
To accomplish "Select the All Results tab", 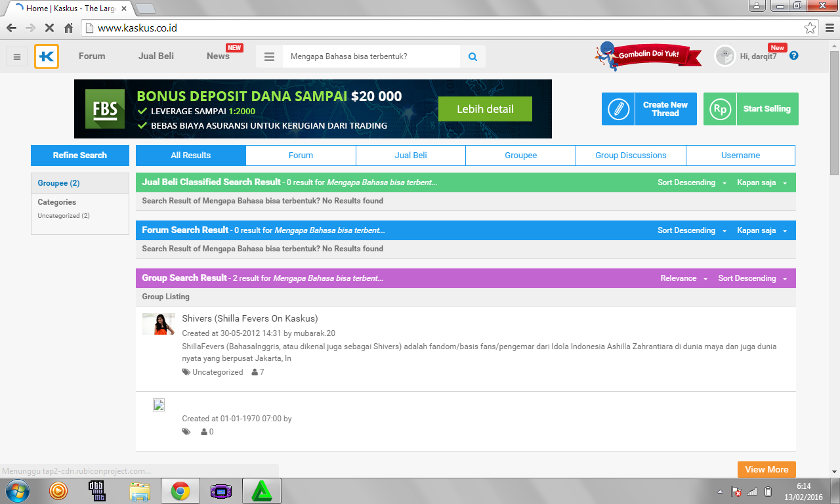I will [x=191, y=156].
